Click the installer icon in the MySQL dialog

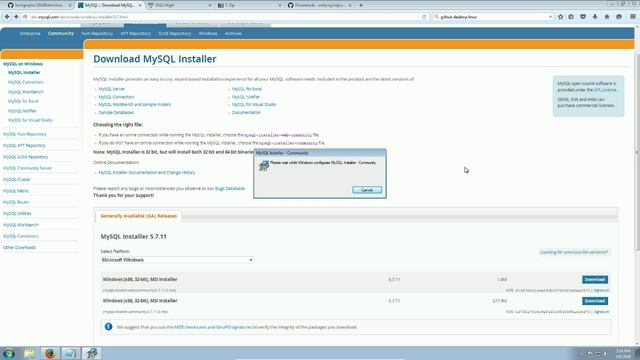[x=264, y=165]
